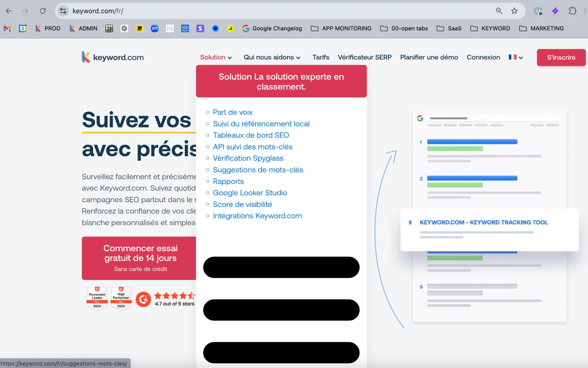Open Vérificateur SERP in the nav
The height and width of the screenshot is (368, 588).
pos(365,57)
